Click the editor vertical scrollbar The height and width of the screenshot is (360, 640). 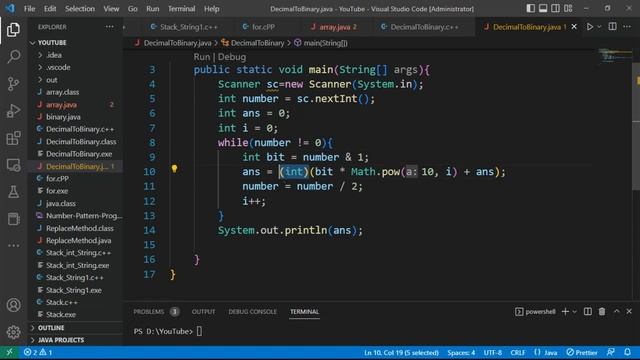click(x=636, y=127)
